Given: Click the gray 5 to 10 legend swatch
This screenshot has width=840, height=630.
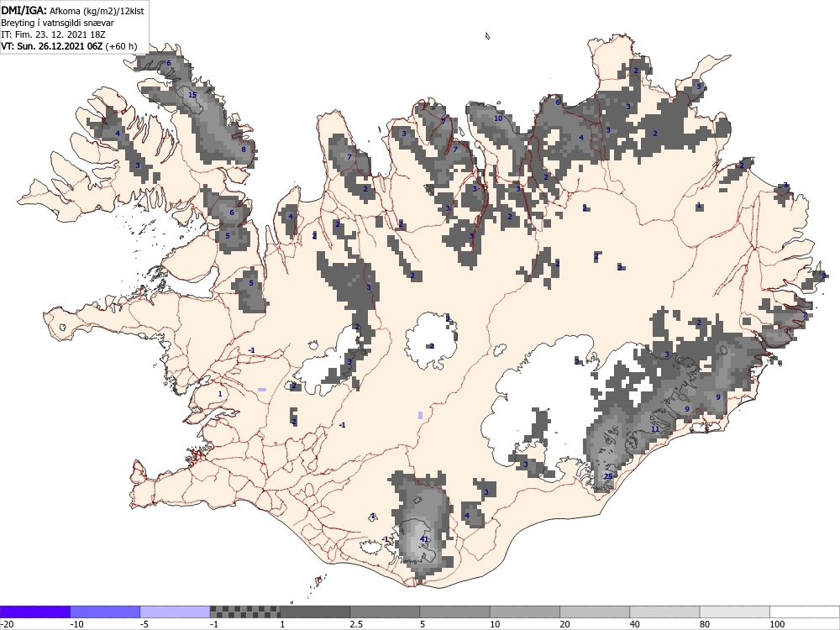Looking at the screenshot, I should 454,612.
